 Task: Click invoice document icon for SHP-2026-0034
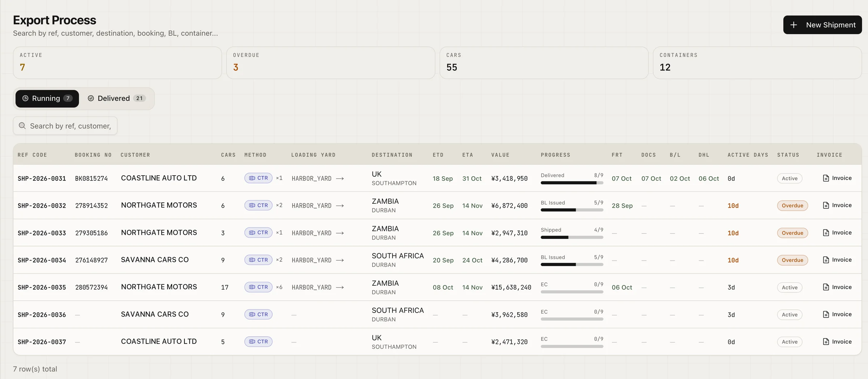coord(826,260)
